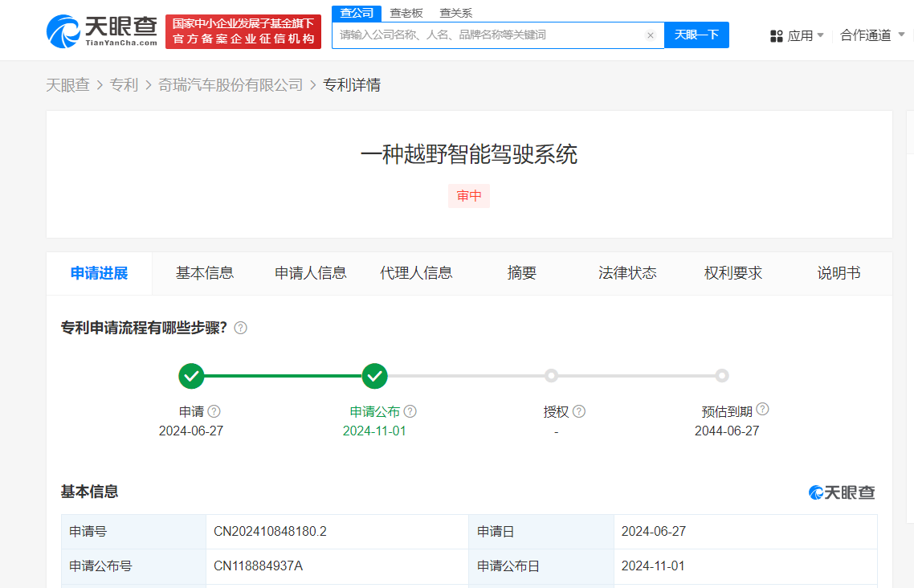Screen dimensions: 914x588
Task: Select the patent title 一种越野智能驾驶系统
Action: [469, 154]
